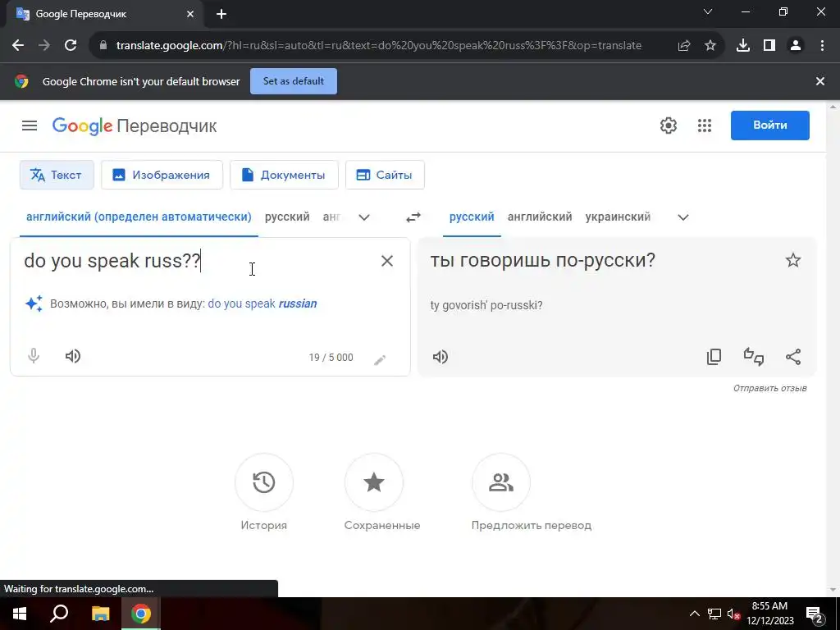The width and height of the screenshot is (840, 630).
Task: Switch to Документы translation mode
Action: tap(284, 175)
